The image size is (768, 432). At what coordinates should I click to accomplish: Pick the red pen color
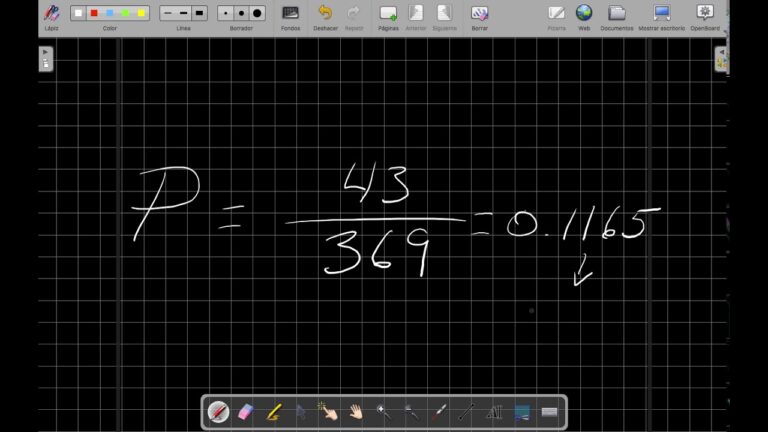point(94,13)
